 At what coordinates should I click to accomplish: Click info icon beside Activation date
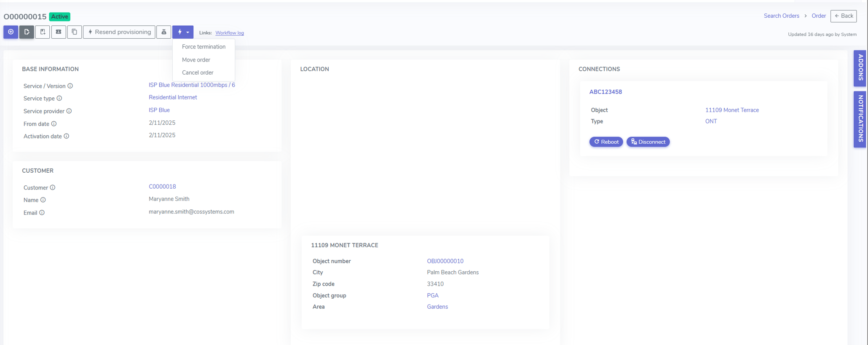click(67, 136)
